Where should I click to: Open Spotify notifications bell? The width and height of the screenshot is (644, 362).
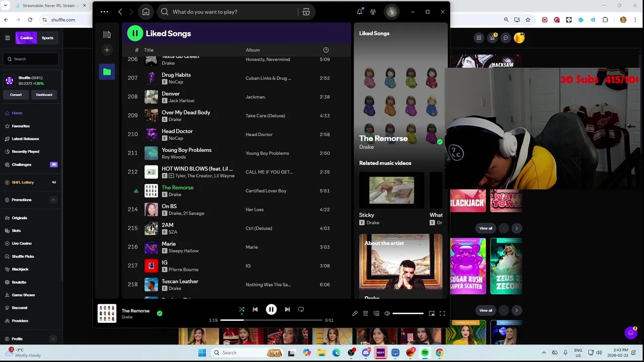(x=359, y=12)
